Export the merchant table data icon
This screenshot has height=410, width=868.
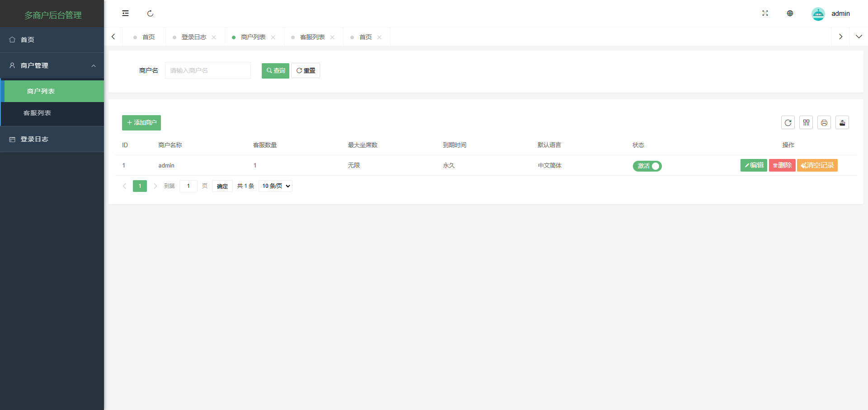coord(842,122)
